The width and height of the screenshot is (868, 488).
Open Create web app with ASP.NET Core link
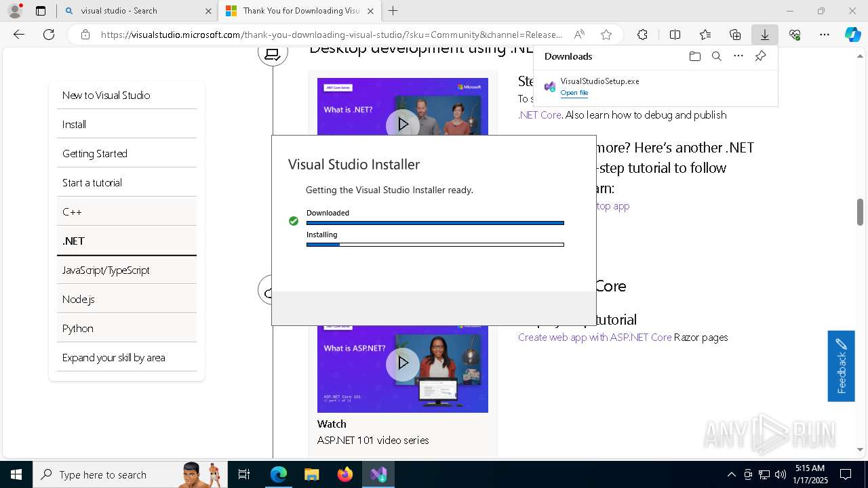pyautogui.click(x=595, y=337)
